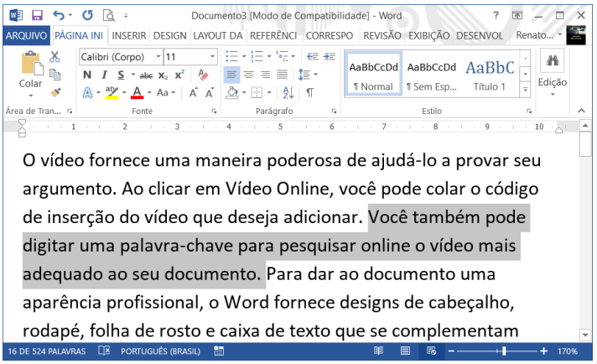Justify paragraph text

tap(282, 75)
